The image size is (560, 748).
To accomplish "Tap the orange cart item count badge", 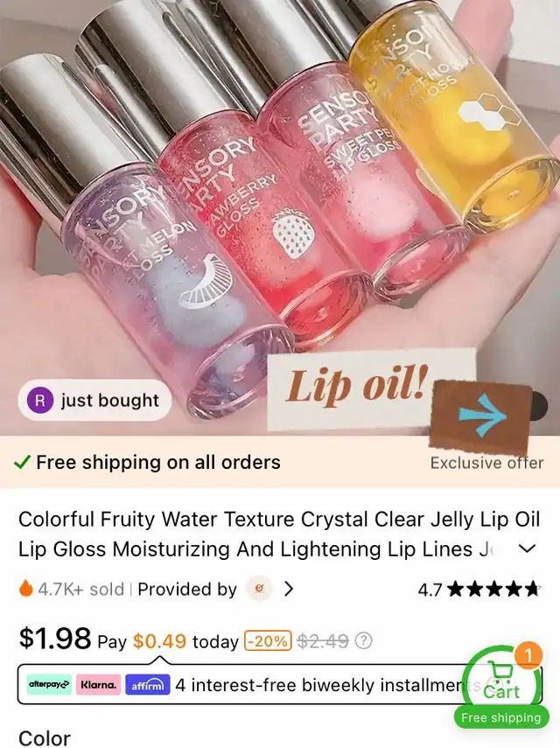I will tap(528, 655).
